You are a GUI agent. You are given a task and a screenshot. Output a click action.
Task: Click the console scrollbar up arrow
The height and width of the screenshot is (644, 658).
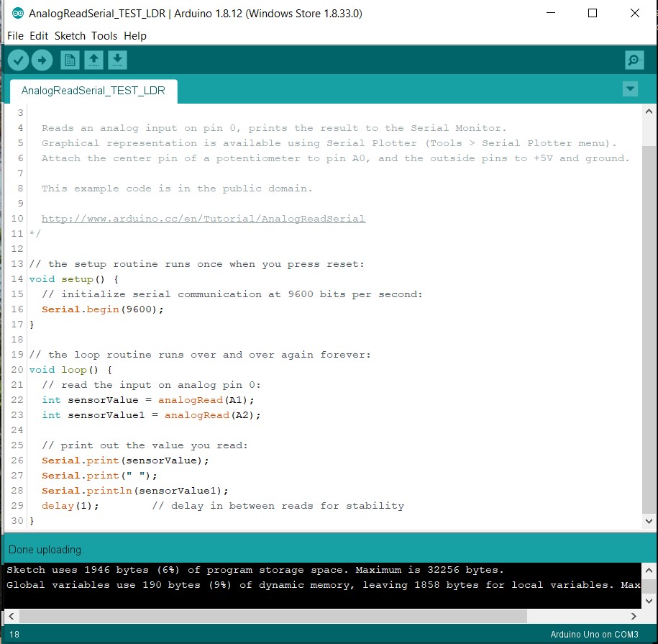tap(649, 570)
